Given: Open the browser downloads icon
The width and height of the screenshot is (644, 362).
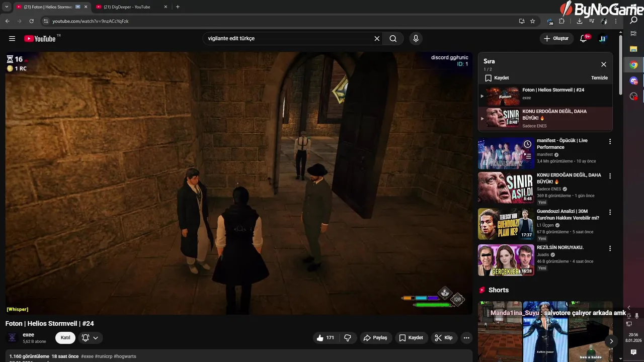Looking at the screenshot, I should click(580, 21).
